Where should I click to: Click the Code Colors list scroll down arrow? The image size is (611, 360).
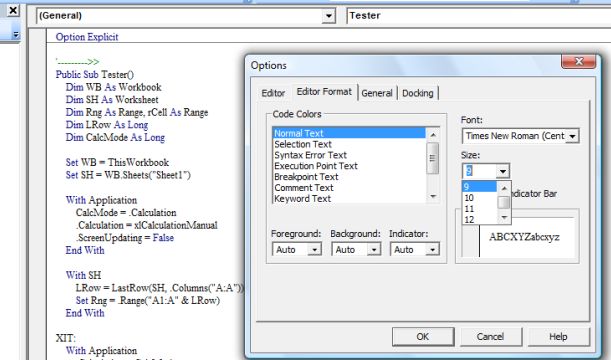point(433,197)
